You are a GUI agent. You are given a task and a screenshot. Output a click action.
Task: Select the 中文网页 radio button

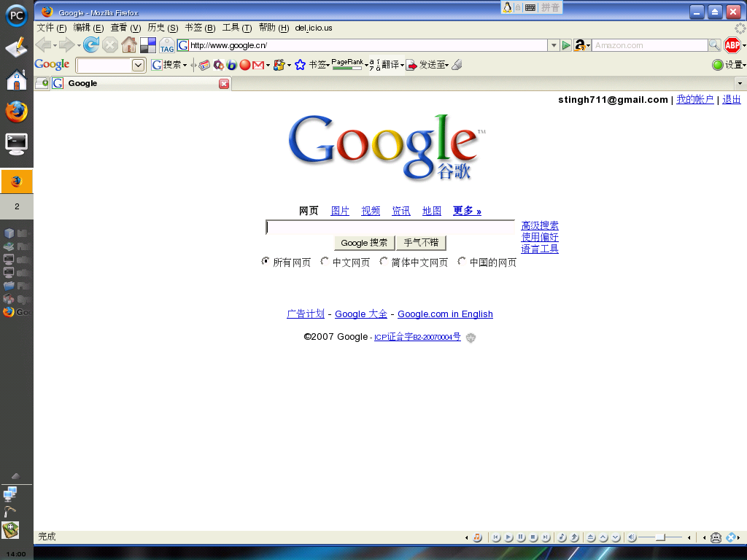[325, 261]
